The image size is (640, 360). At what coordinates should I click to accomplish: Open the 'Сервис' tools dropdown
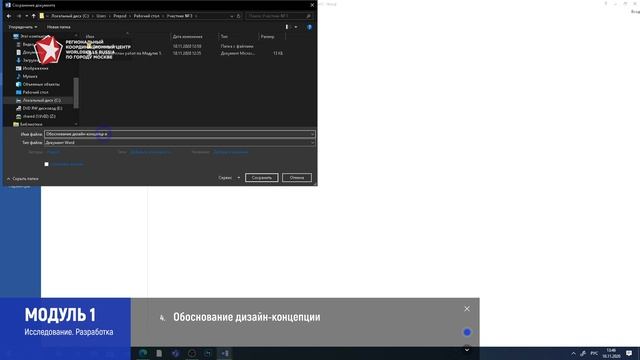[x=229, y=178]
